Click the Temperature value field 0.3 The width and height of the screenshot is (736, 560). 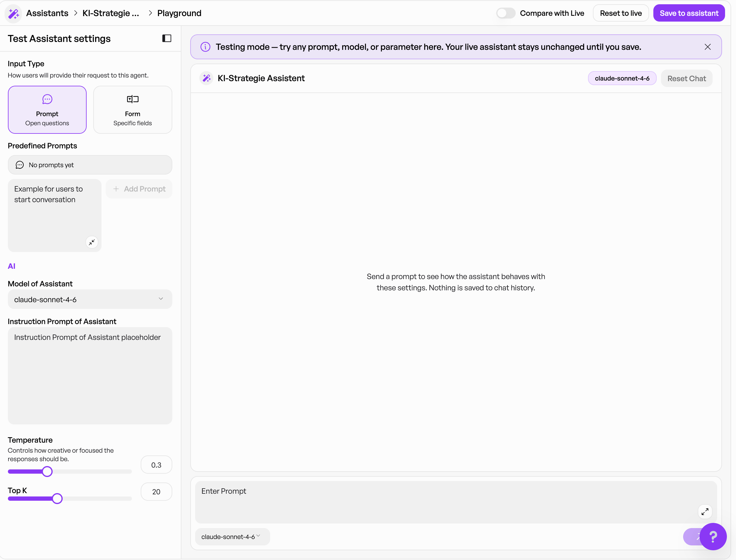click(x=156, y=465)
